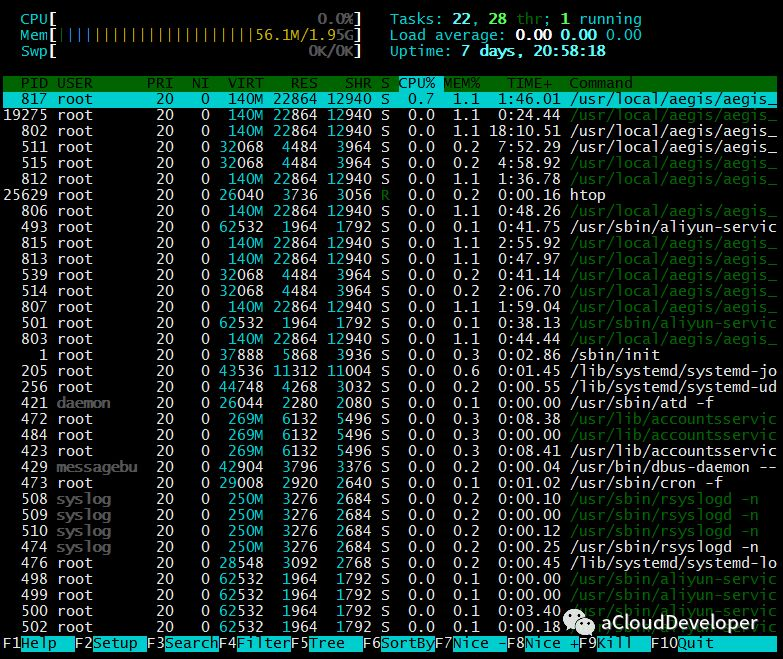Select rsyslogd row with PID 508
Image resolution: width=783 pixels, height=659 pixels.
click(390, 499)
